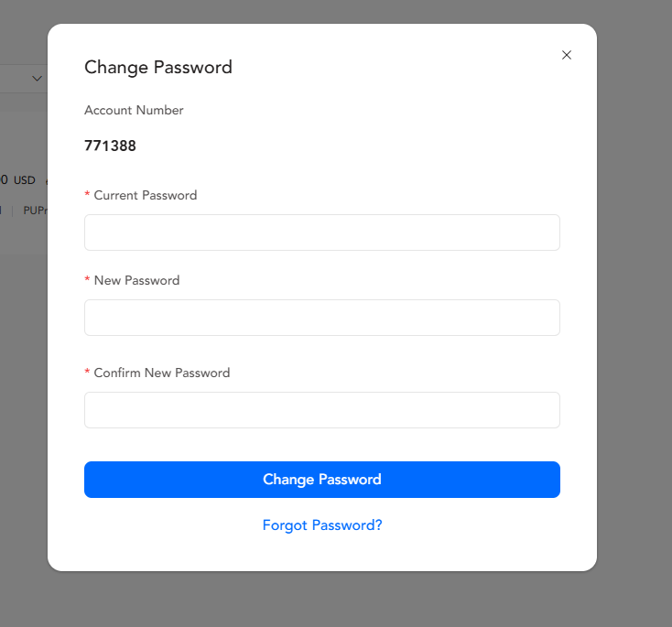Click the Account Number label

pyautogui.click(x=134, y=110)
